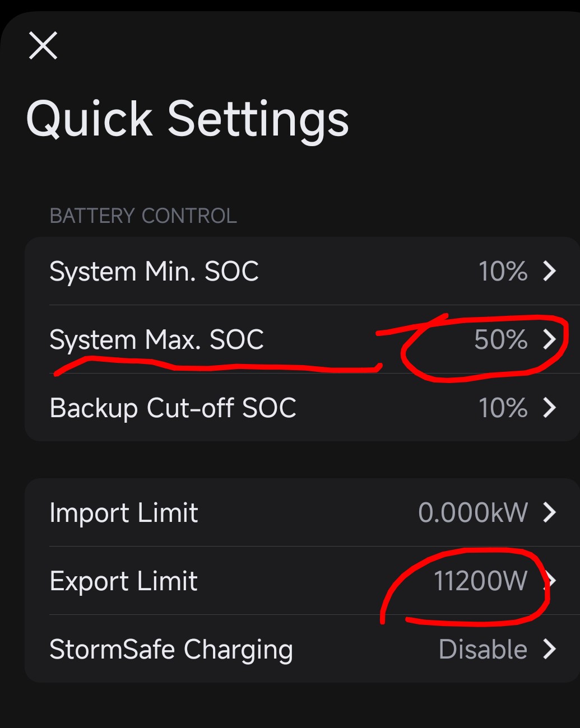Tap the 11200W Export Limit value
Viewport: 580px width, 728px height.
click(x=480, y=581)
